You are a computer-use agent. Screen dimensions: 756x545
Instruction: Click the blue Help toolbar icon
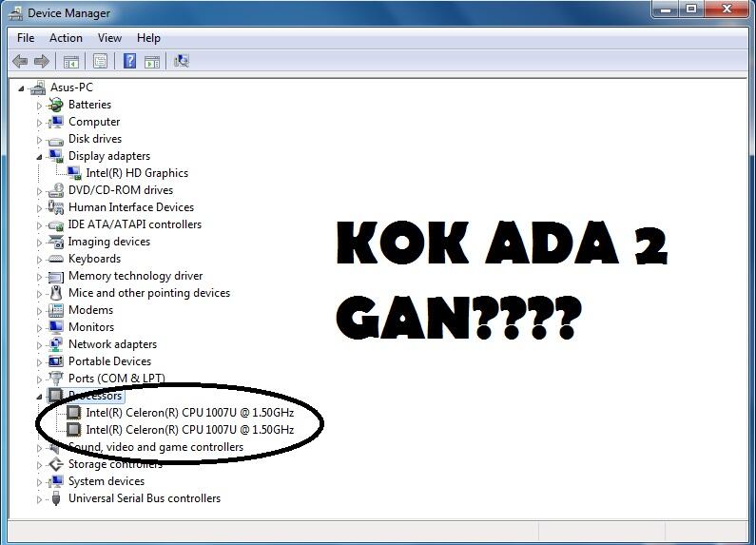(129, 61)
